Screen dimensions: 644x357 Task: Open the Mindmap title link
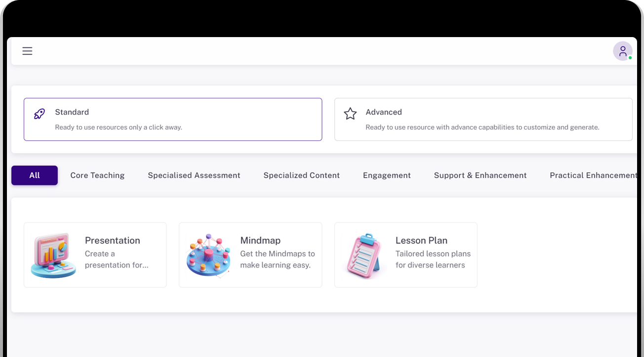260,241
